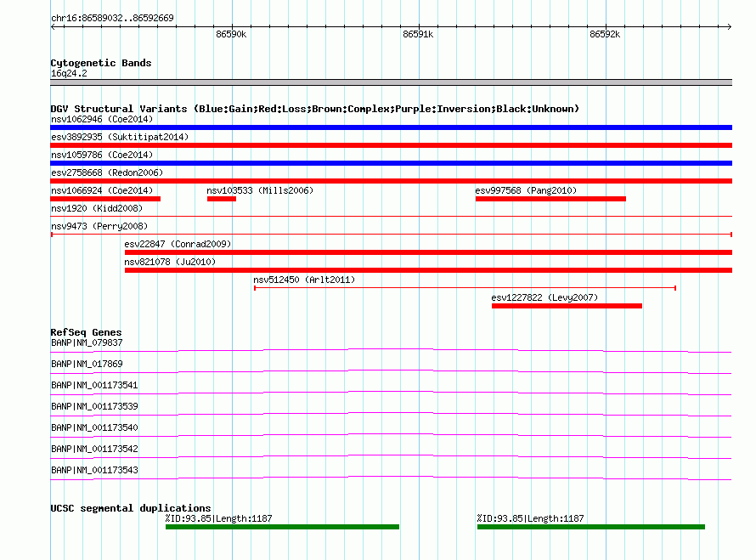The image size is (756, 560).
Task: Click the second green segmental duplication bar
Action: (591, 527)
